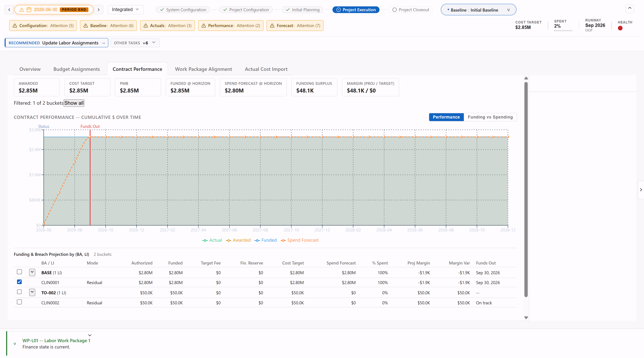Image resolution: width=644 pixels, height=358 pixels.
Task: Expand right side panel arrow
Action: pos(641,190)
